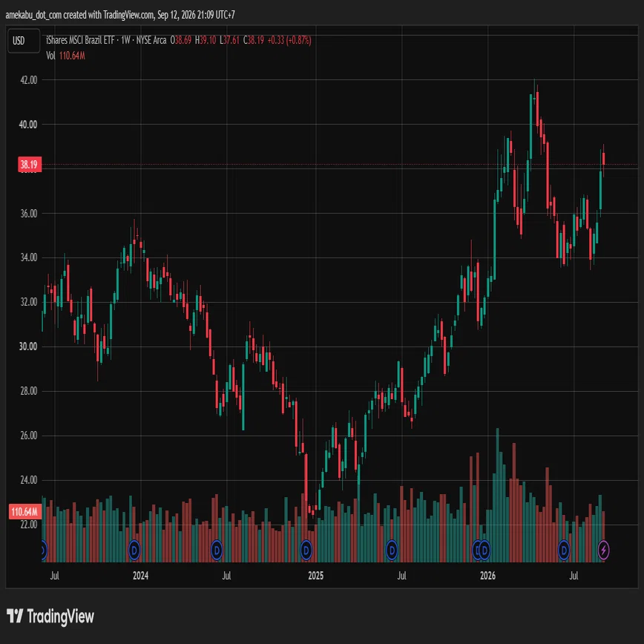The width and height of the screenshot is (644, 644).
Task: Click the 30.00 label on price axis
Action: 28,346
